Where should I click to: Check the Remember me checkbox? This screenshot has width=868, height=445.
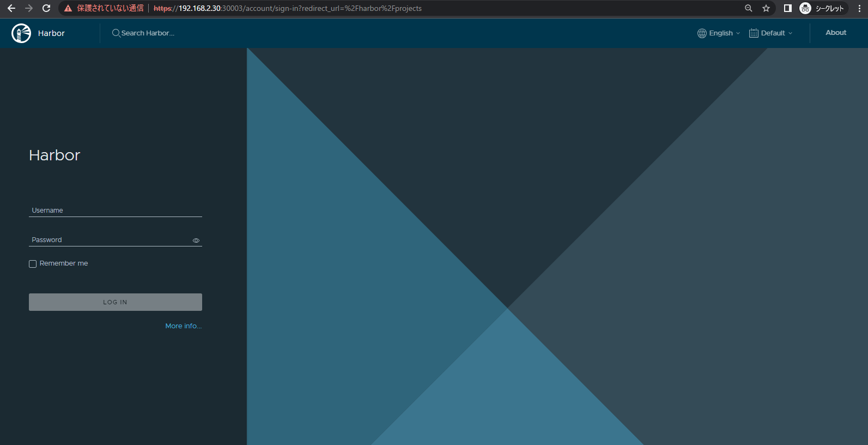tap(33, 264)
